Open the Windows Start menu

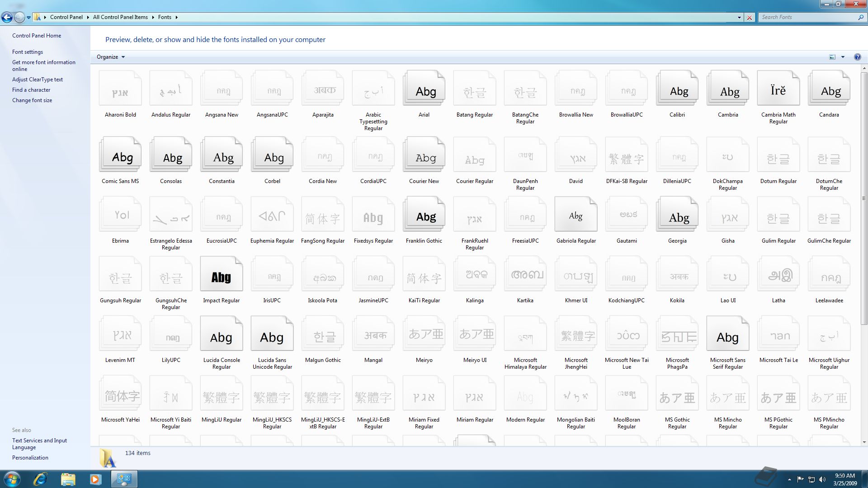12,479
